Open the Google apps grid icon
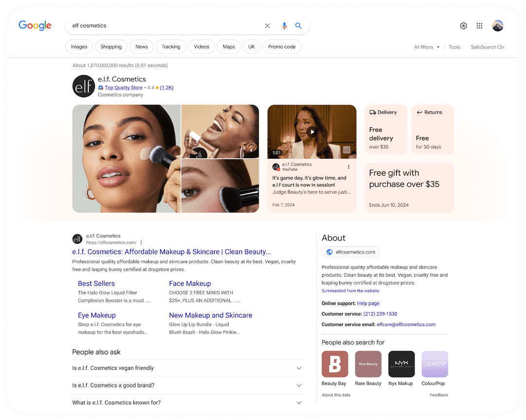Viewport: 526px width, 420px height. point(479,26)
